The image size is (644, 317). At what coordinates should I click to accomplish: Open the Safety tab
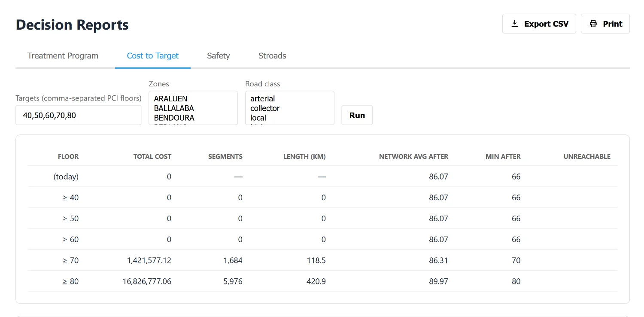(x=218, y=56)
